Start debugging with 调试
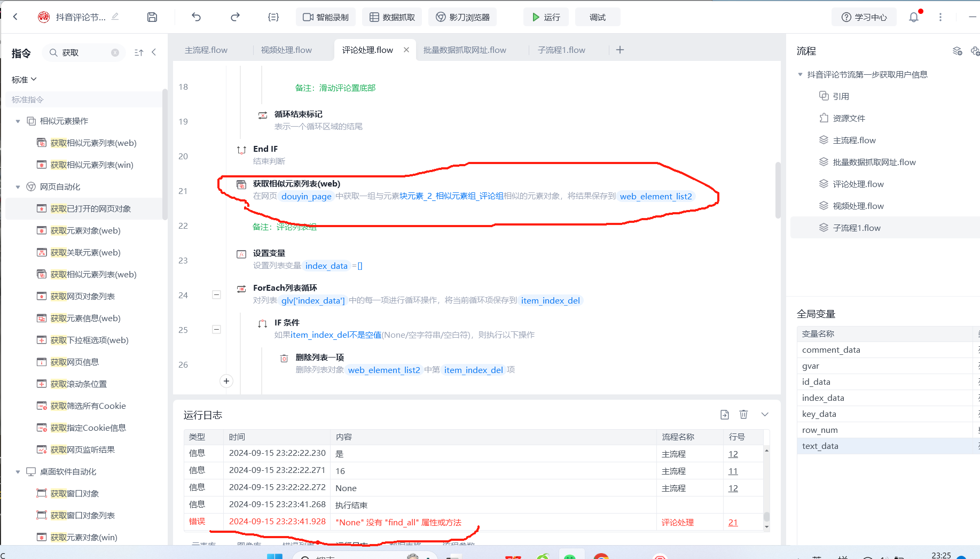Screen dimensions: 980x559 (598, 17)
